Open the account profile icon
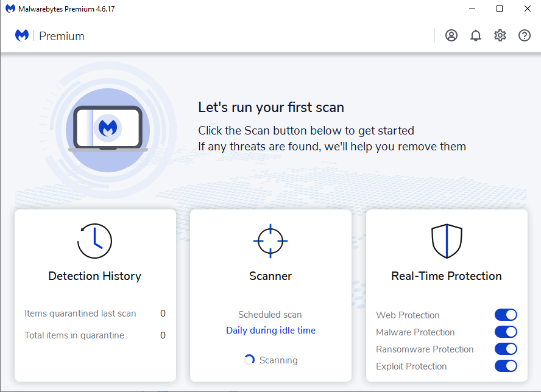The height and width of the screenshot is (392, 541). pos(451,35)
